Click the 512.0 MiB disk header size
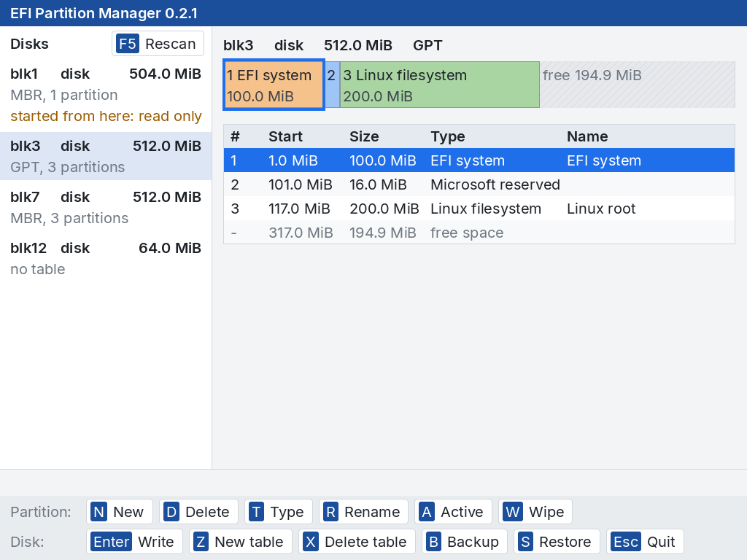Viewport: 747px width, 560px height. tap(357, 45)
